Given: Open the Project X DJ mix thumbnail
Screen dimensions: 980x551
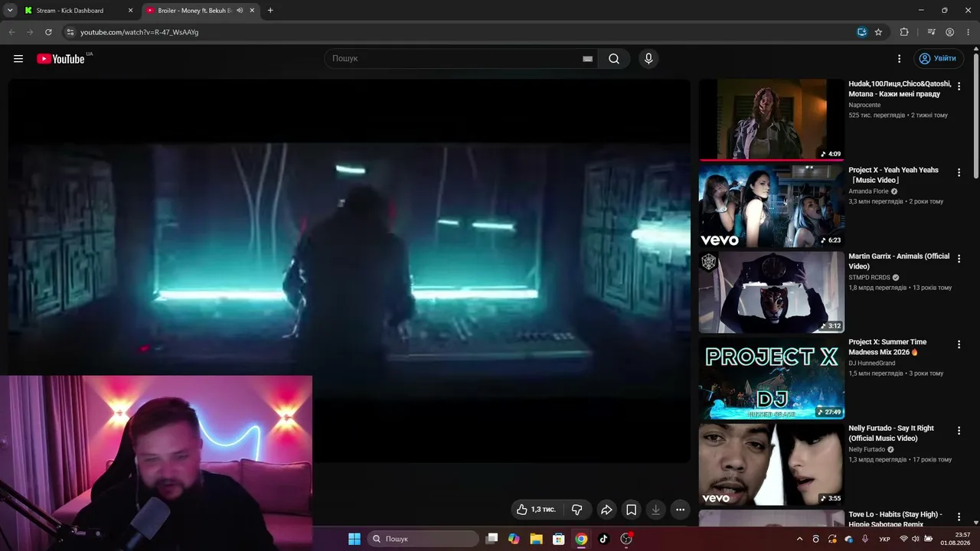Looking at the screenshot, I should tap(772, 378).
